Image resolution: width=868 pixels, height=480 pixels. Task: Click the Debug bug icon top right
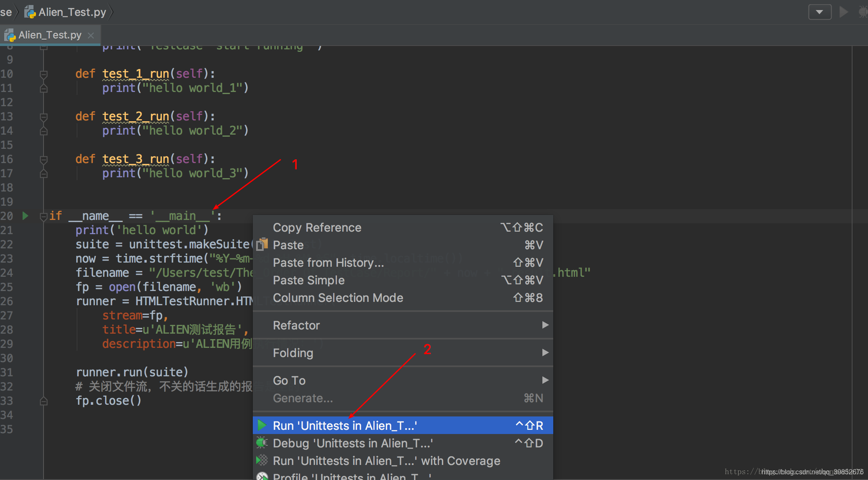(863, 12)
